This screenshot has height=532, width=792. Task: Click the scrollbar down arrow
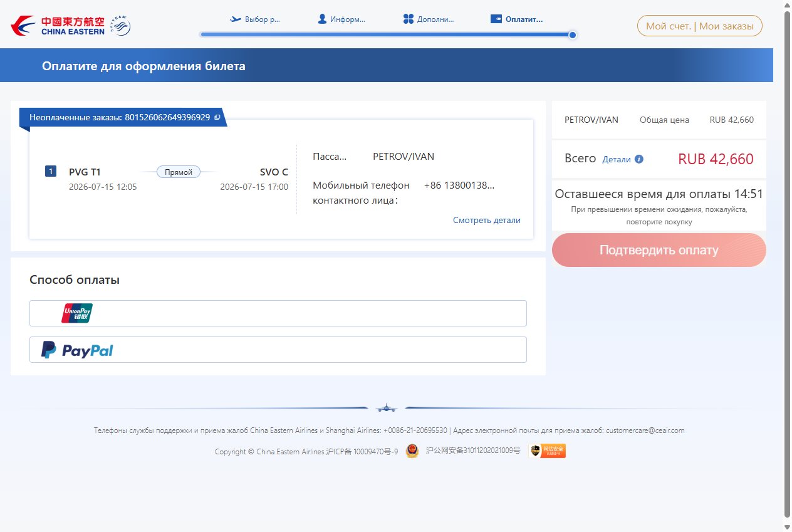[x=787, y=526]
